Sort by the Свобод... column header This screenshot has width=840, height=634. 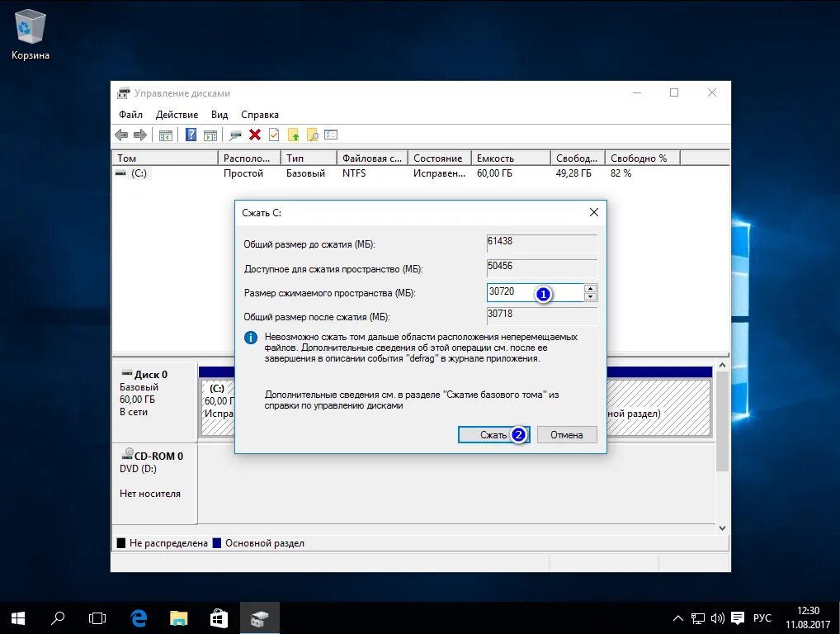(578, 158)
